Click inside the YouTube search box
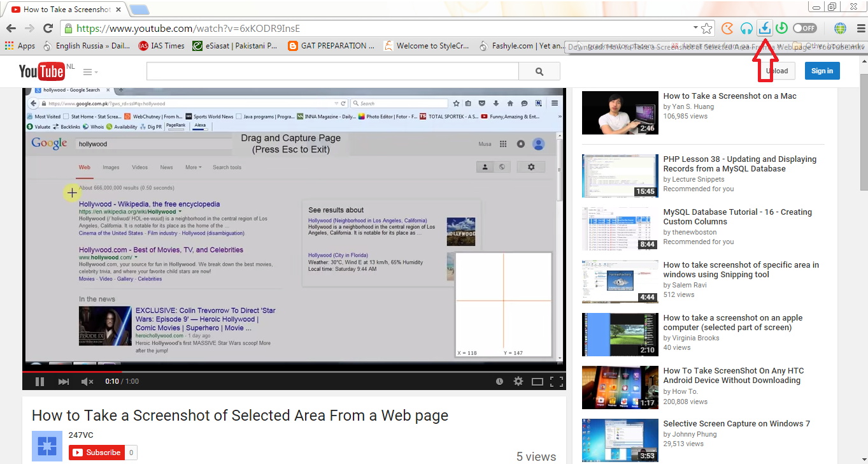 point(332,71)
